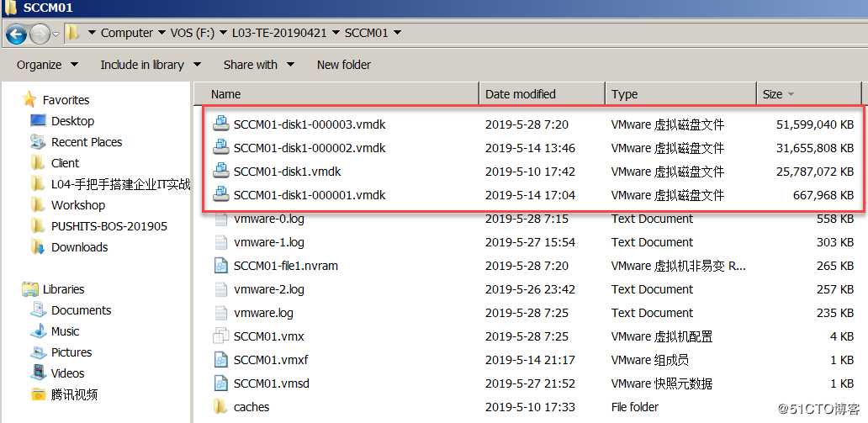
Task: Click the File folder type of caches
Action: click(x=635, y=407)
